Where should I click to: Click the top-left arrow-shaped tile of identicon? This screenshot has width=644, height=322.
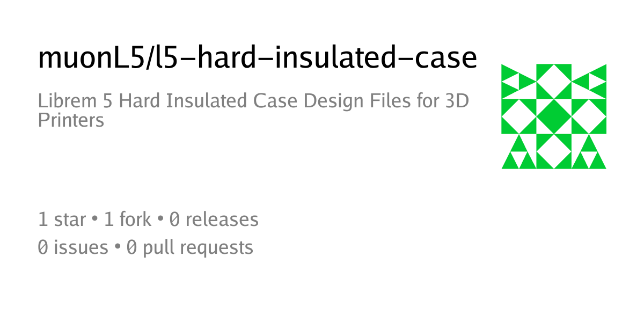(519, 82)
